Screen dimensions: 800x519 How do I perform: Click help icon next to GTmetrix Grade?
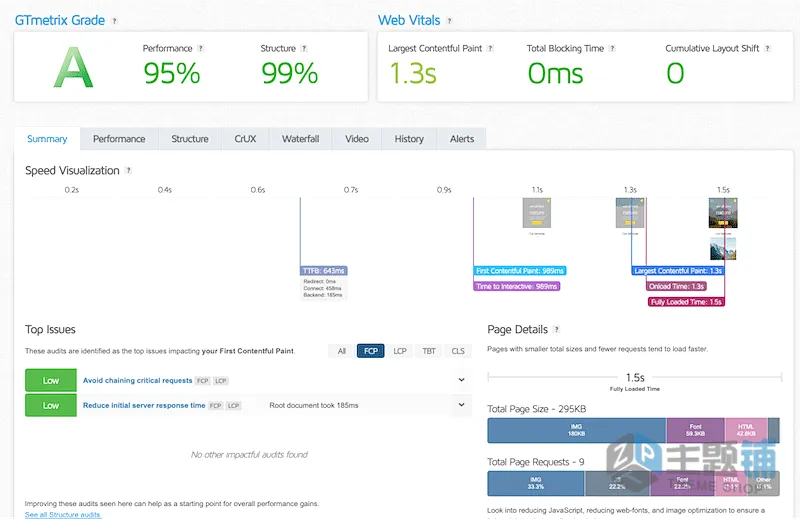[x=114, y=21]
